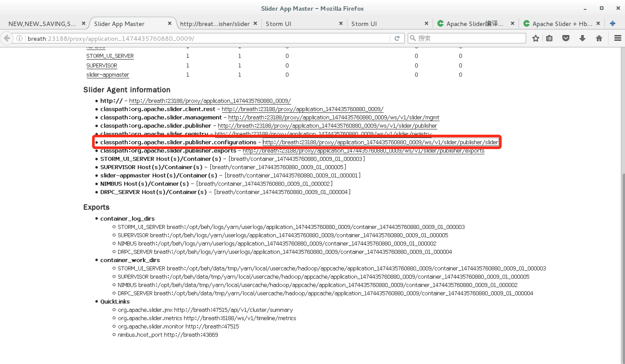Close the Slider App Master tab
625x364 pixels.
pos(170,23)
